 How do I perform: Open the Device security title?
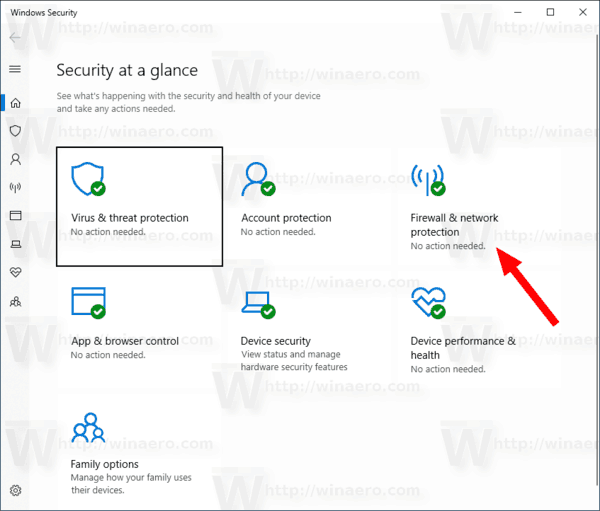click(x=276, y=341)
